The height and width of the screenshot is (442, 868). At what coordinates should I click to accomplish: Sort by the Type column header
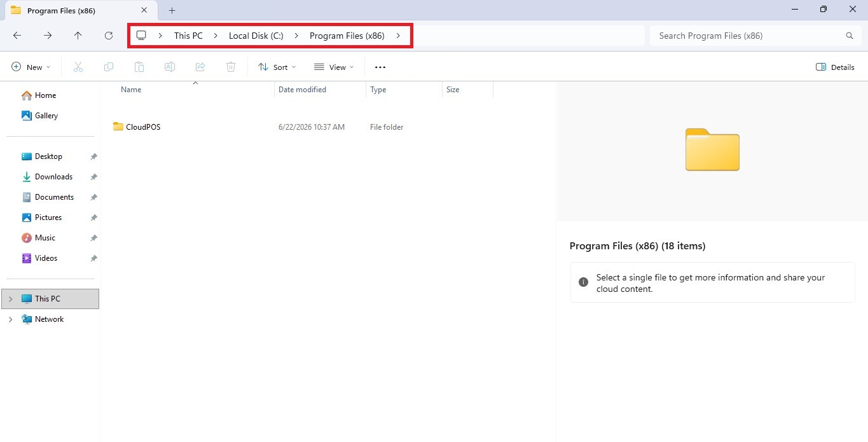click(378, 90)
